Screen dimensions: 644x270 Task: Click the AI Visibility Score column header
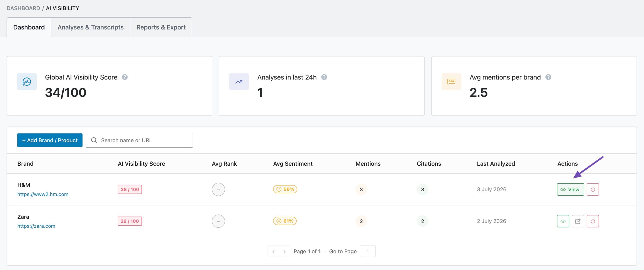141,164
